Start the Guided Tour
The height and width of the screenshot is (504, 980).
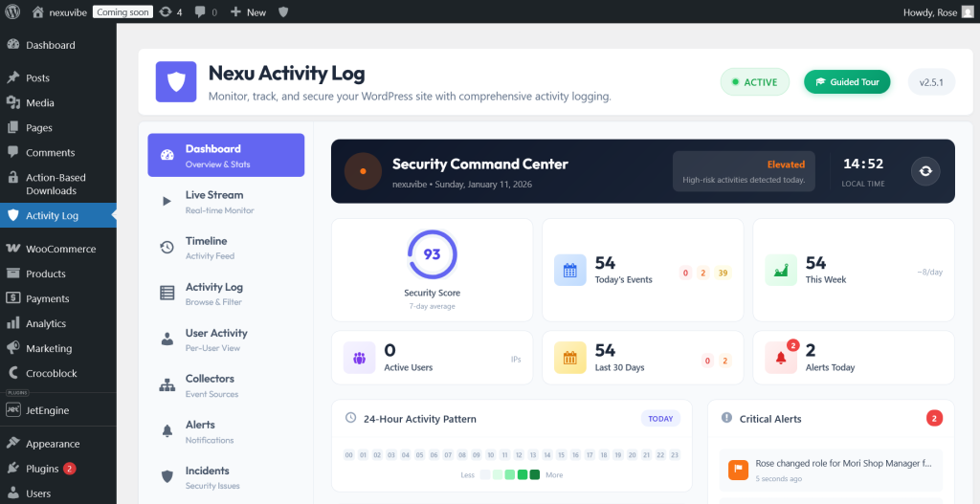tap(847, 82)
